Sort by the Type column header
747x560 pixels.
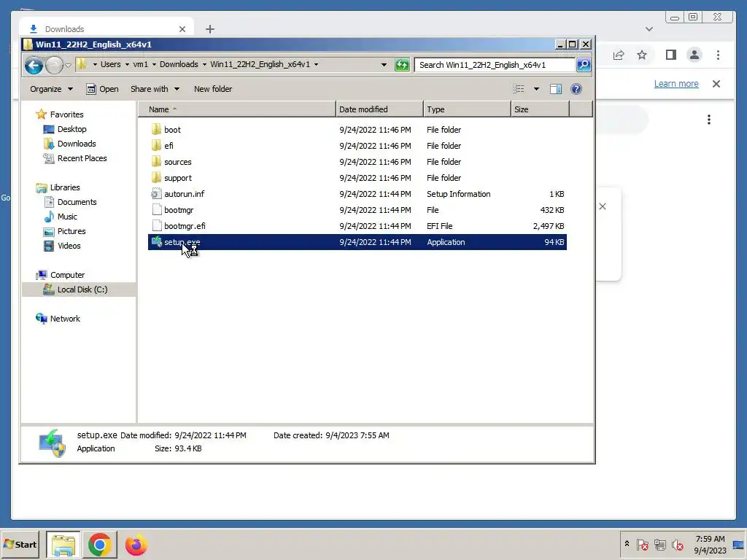tap(467, 109)
